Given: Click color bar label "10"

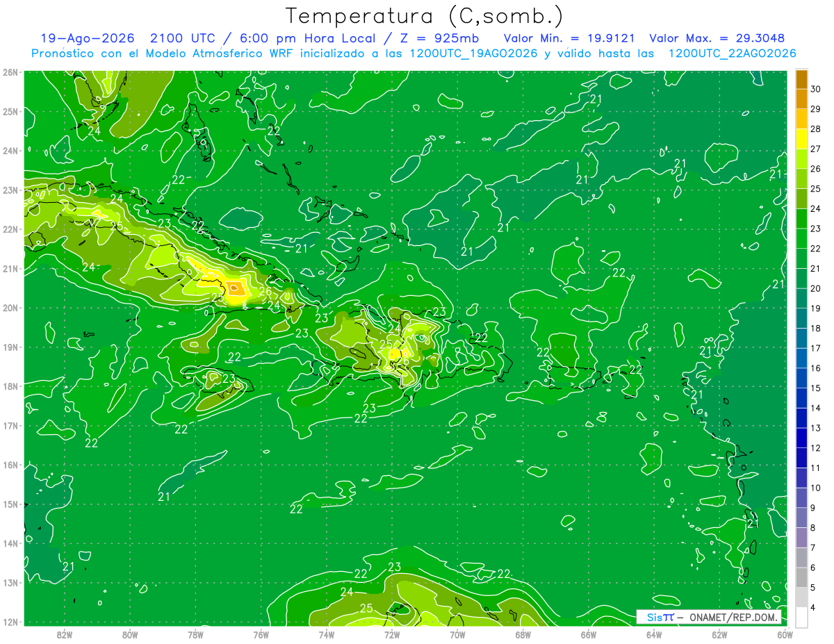Looking at the screenshot, I should coord(816,488).
